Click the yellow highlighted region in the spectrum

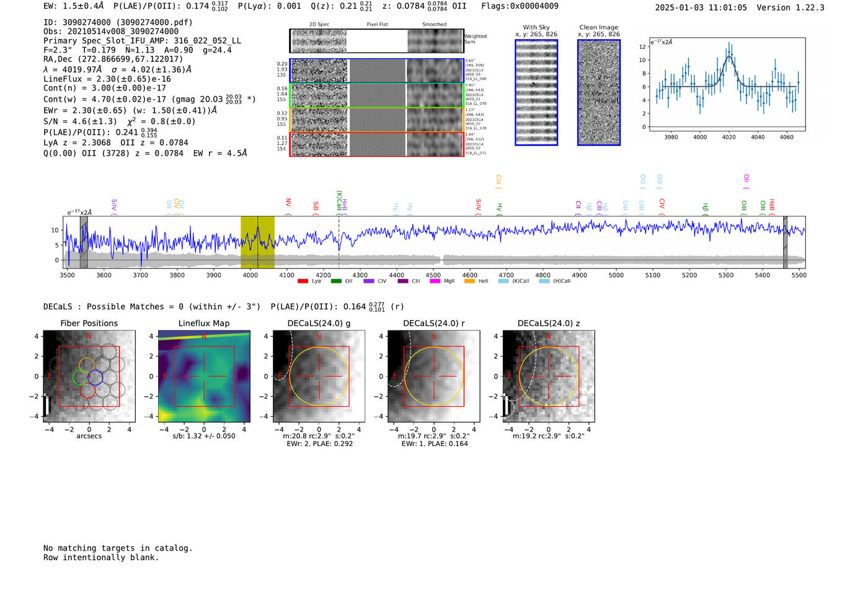pyautogui.click(x=257, y=242)
